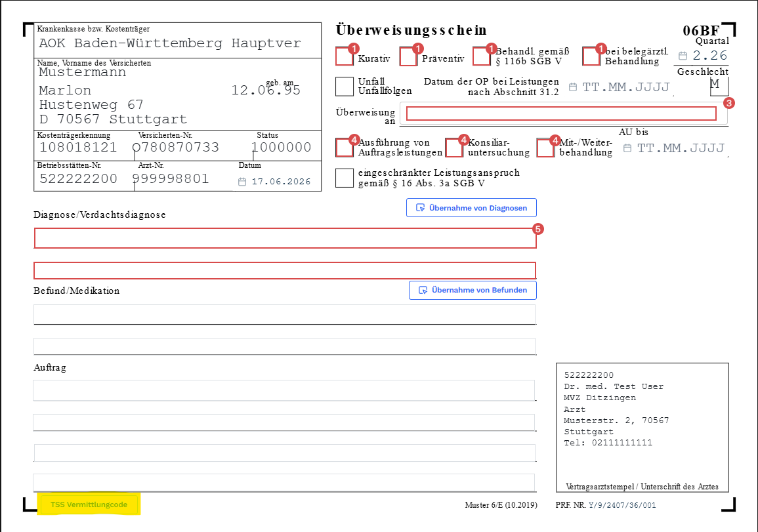Click MVZ Ditzingen in the doctor stamp

[x=600, y=398]
